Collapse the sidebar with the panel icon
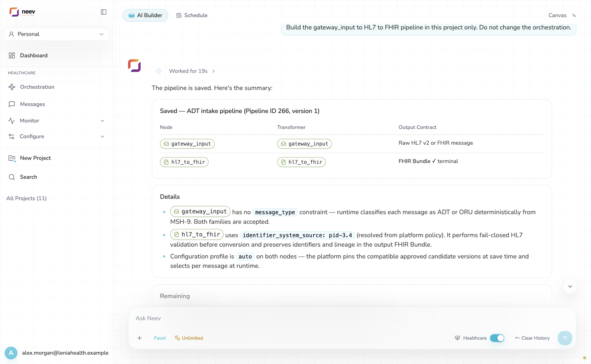 (104, 12)
